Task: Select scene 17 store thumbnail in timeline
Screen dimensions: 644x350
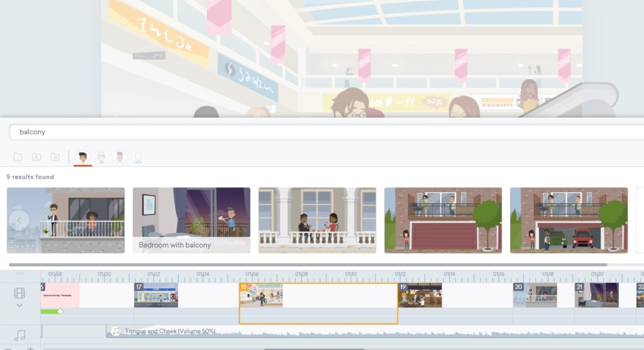Action: coord(156,295)
